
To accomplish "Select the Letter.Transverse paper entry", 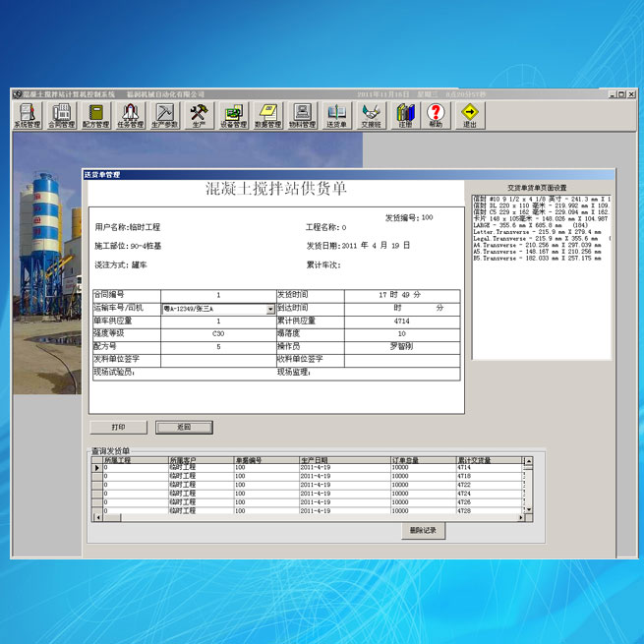I will [542, 232].
